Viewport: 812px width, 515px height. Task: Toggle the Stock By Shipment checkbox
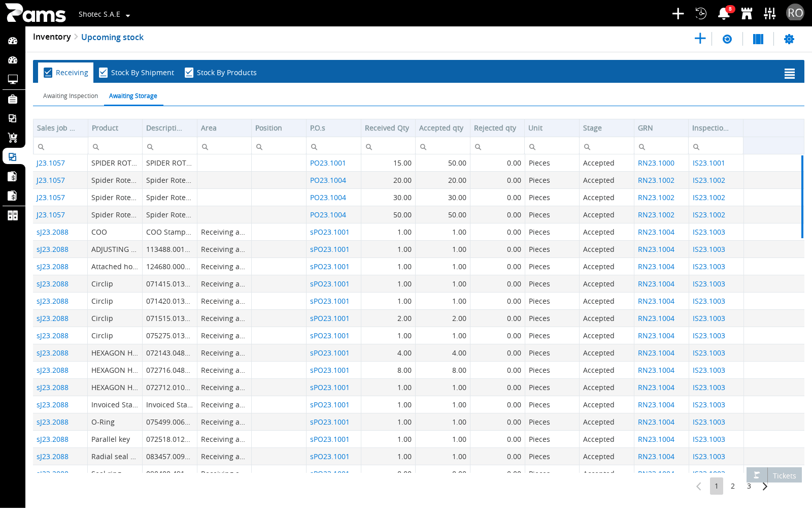pyautogui.click(x=103, y=73)
